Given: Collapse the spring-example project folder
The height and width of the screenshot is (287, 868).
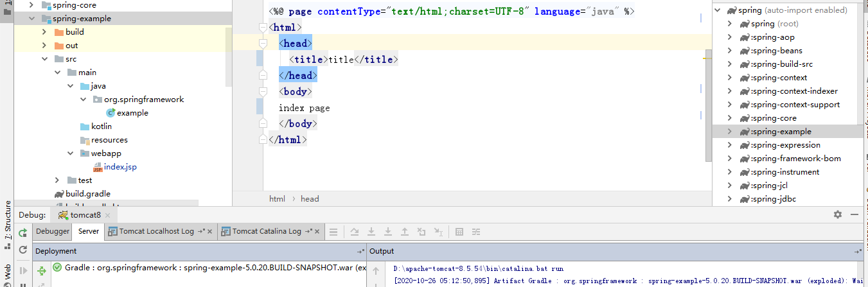Looking at the screenshot, I should click(x=31, y=19).
